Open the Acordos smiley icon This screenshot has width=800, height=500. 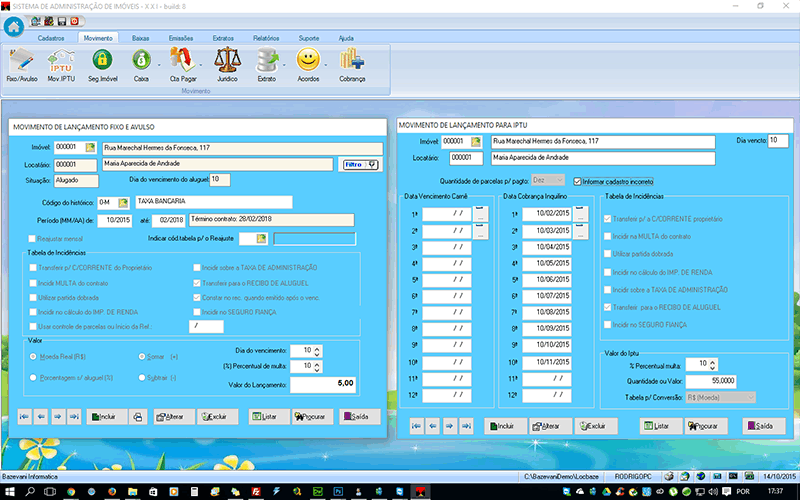pyautogui.click(x=308, y=65)
